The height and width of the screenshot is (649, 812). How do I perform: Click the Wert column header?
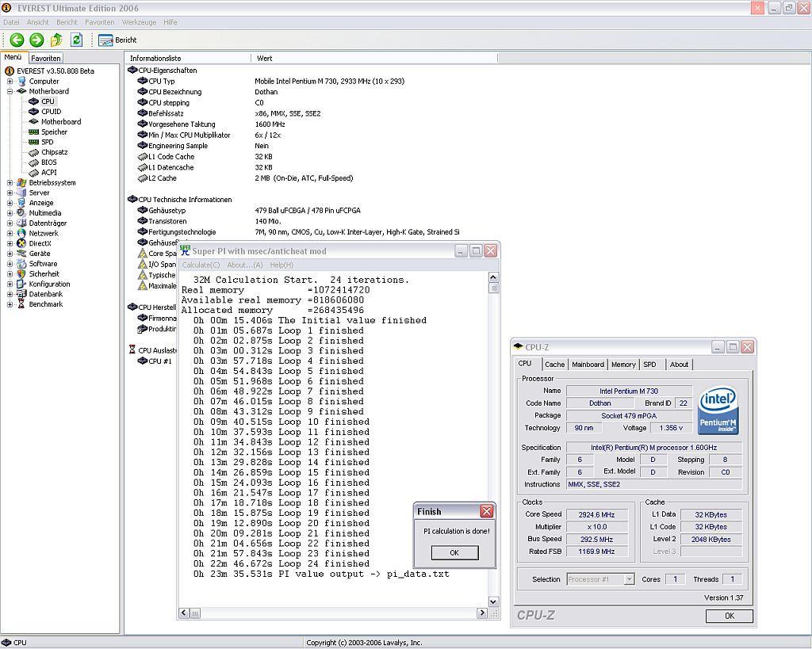click(x=374, y=58)
